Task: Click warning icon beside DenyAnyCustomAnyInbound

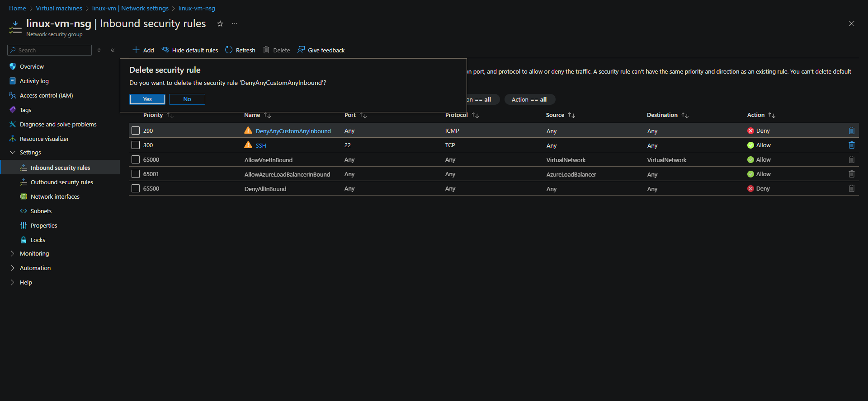Action: pyautogui.click(x=248, y=131)
